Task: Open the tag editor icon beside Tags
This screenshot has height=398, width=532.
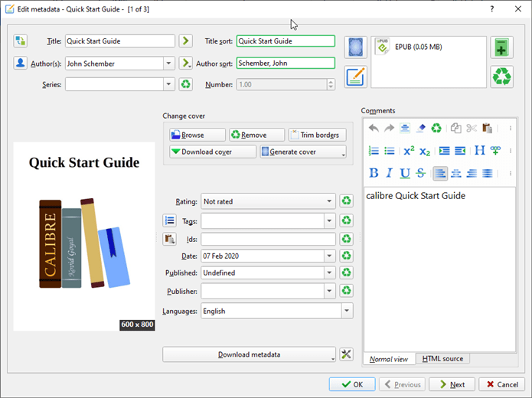Action: click(x=170, y=220)
